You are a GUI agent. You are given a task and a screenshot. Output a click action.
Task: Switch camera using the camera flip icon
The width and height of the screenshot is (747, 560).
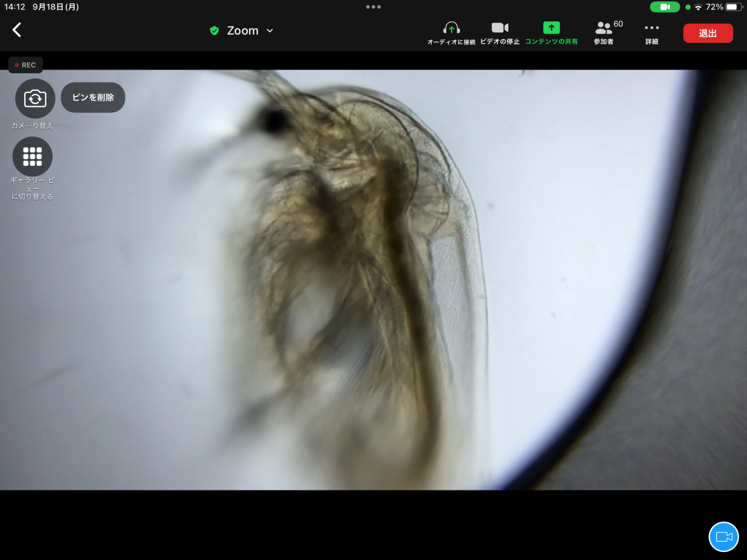[35, 98]
